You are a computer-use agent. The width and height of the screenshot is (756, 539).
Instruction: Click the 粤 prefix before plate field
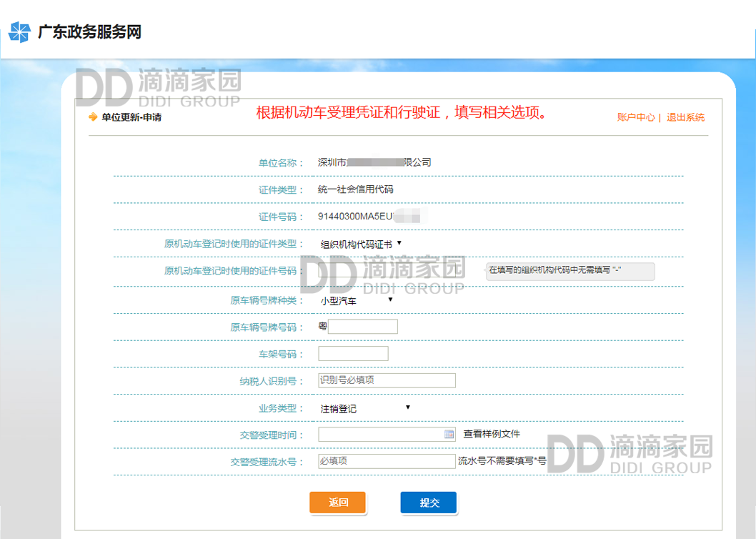click(x=322, y=326)
